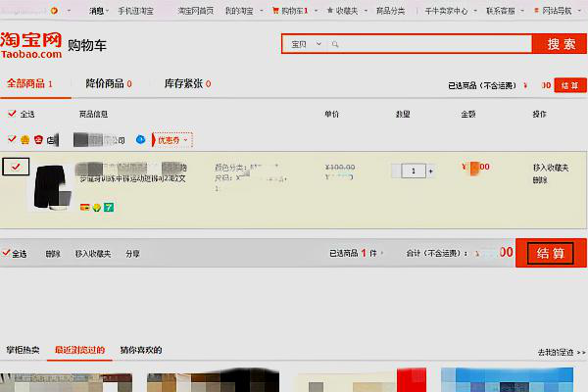Click 分享 in the bottom bar
The width and height of the screenshot is (588, 392).
132,254
